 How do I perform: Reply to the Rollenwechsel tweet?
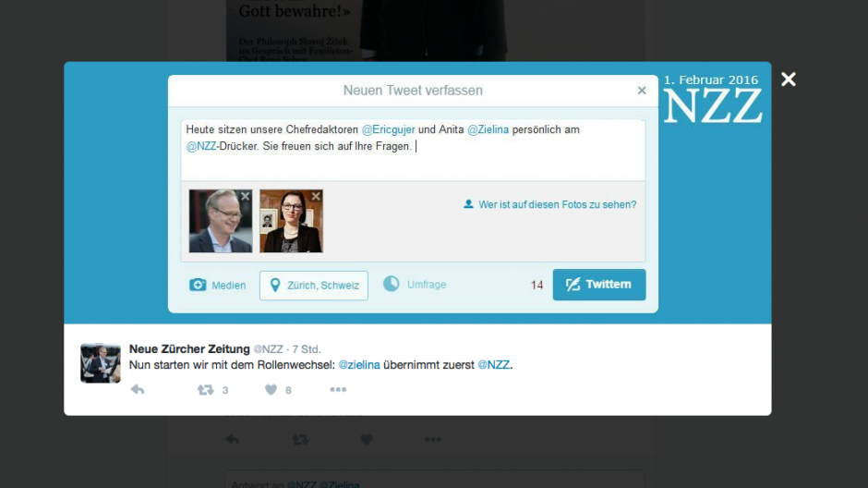pyautogui.click(x=138, y=390)
